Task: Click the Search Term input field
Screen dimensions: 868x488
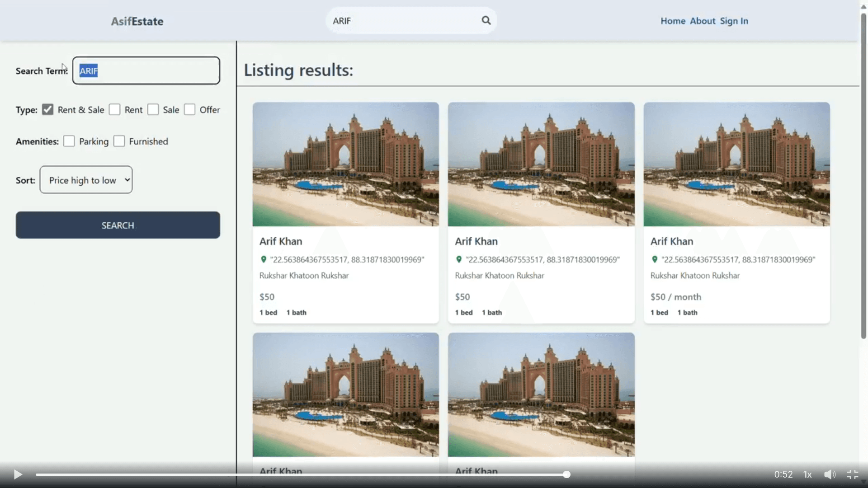Action: pos(146,70)
